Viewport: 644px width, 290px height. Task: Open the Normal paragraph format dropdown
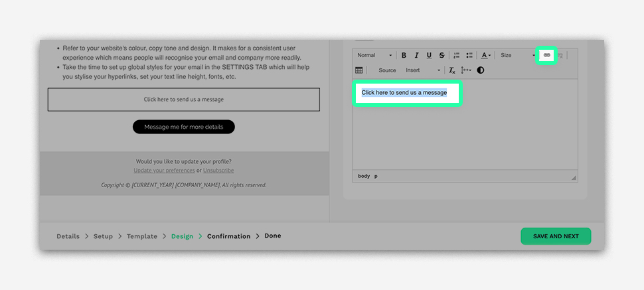pyautogui.click(x=374, y=55)
